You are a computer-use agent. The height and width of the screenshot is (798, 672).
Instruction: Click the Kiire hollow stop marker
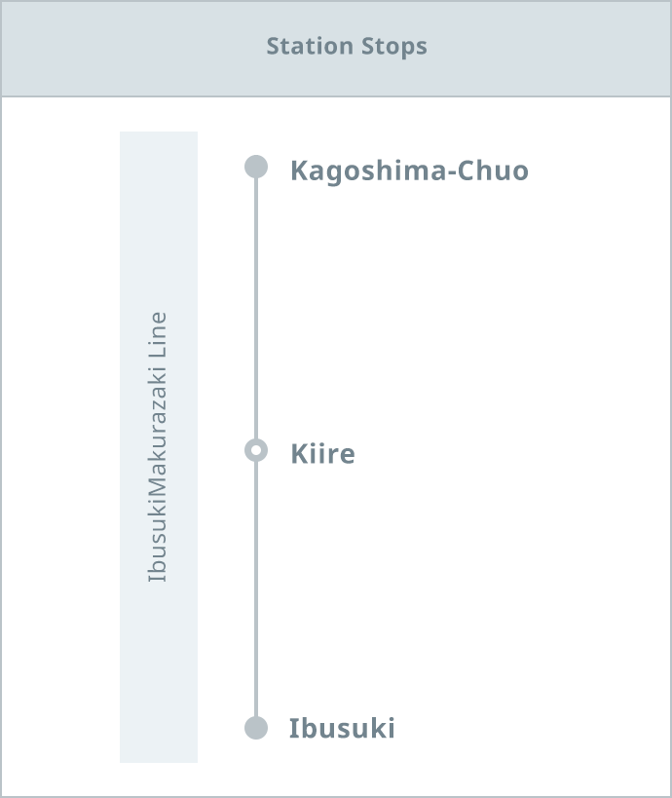[256, 450]
